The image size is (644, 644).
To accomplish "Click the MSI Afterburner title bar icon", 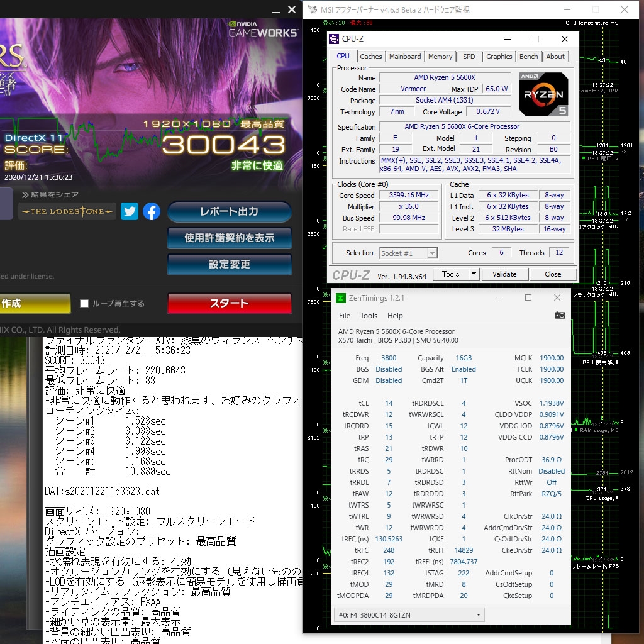I will point(312,9).
